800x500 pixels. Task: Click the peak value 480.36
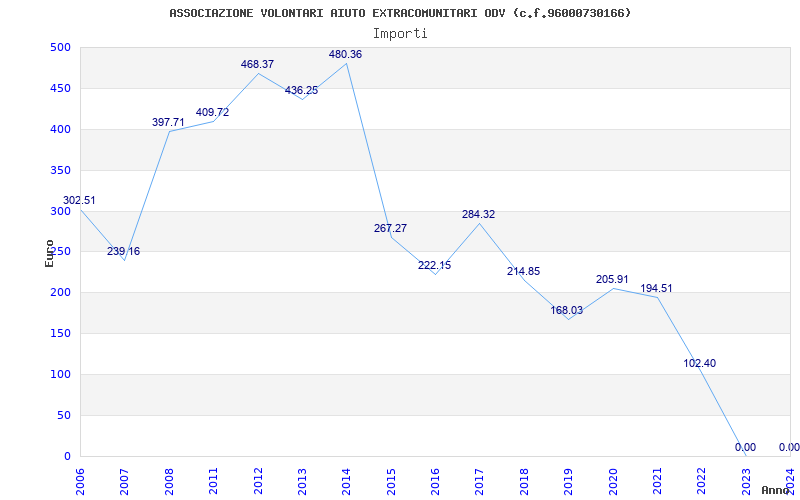coord(345,54)
